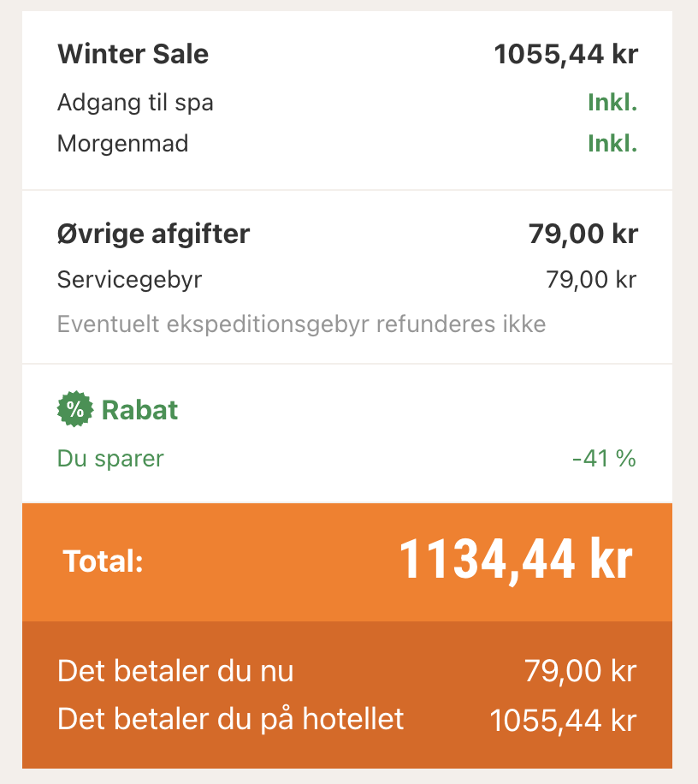Screen dimensions: 698x784
Task: Select the Winter Sale title
Action: coord(133,55)
